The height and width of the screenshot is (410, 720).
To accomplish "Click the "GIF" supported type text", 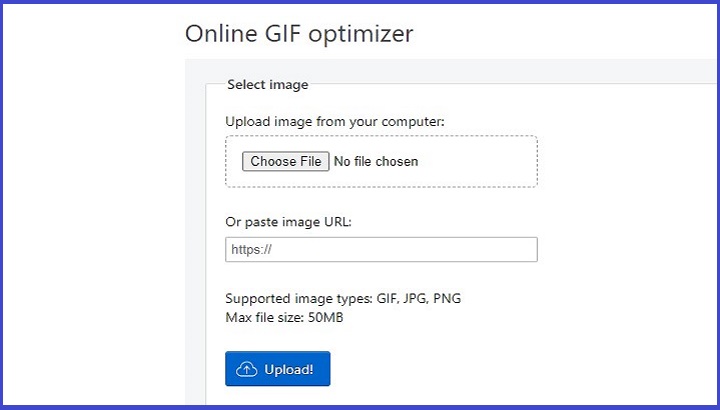I will pos(387,298).
